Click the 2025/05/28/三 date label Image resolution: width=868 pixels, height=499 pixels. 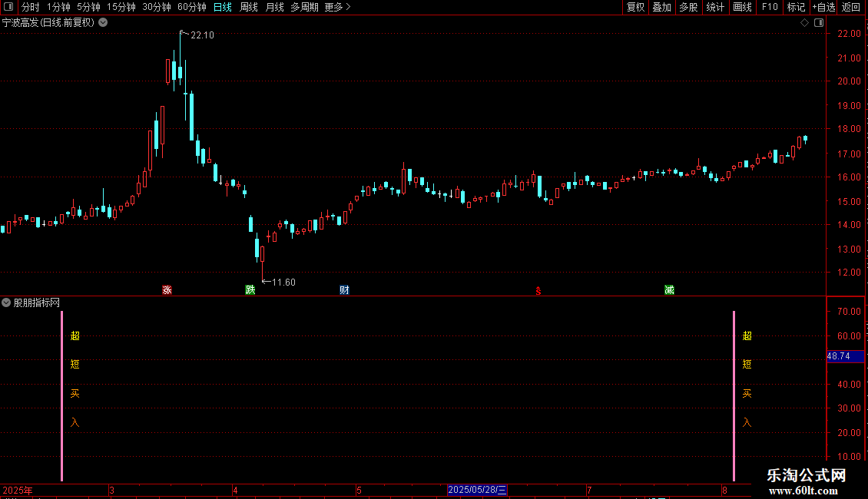point(477,490)
